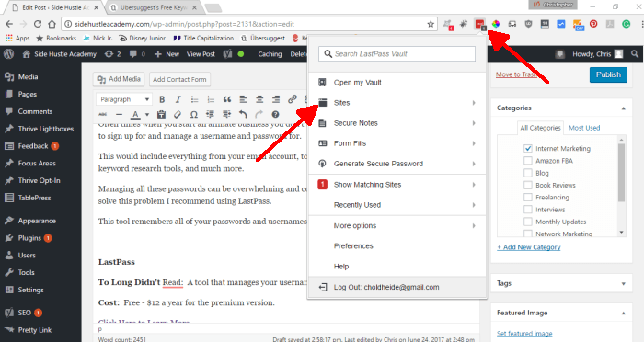Image resolution: width=644 pixels, height=342 pixels.
Task: Decrease indent in editor toolbar
Action: tap(211, 115)
